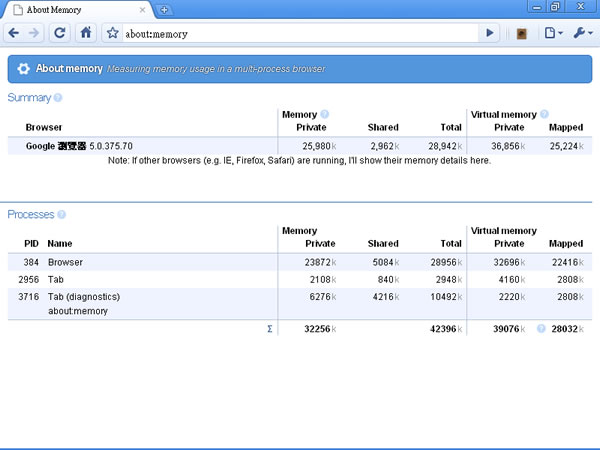Image resolution: width=600 pixels, height=450 pixels.
Task: Click PID 384 cell
Action: point(31,262)
